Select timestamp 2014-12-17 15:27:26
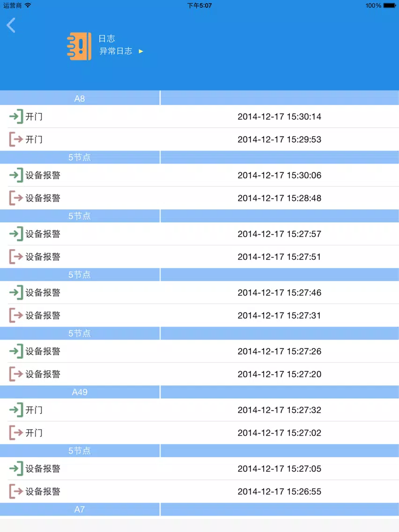Image resolution: width=399 pixels, height=532 pixels. (x=279, y=351)
